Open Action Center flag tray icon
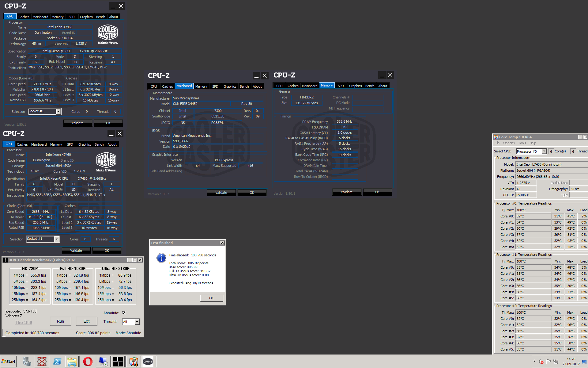This screenshot has width=588, height=368. (548, 362)
